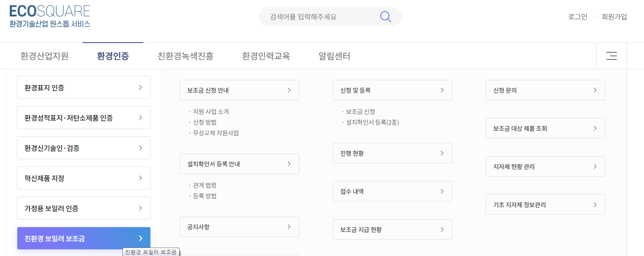Click arrow icon on 보조금 지급 현황 panel
This screenshot has width=644, height=256.
pos(442,229)
